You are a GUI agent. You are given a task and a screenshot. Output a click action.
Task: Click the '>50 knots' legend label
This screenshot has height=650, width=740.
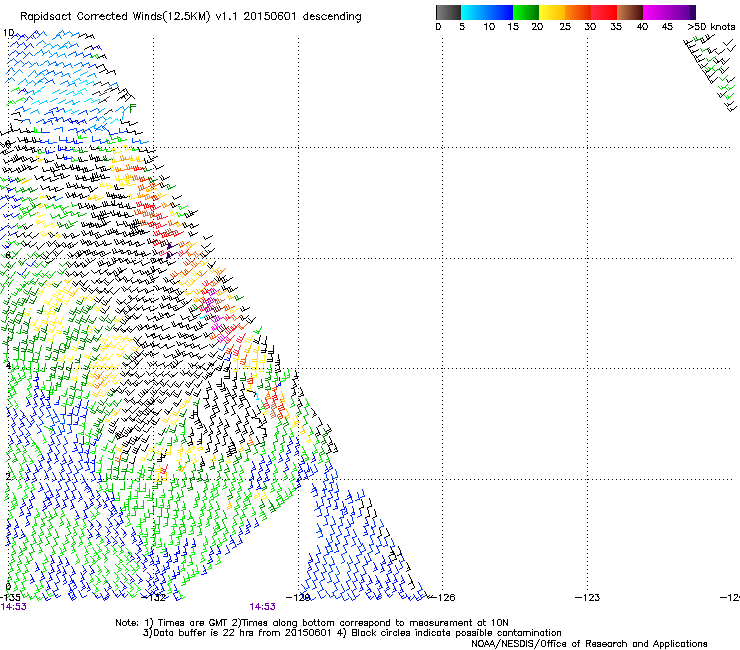click(711, 26)
